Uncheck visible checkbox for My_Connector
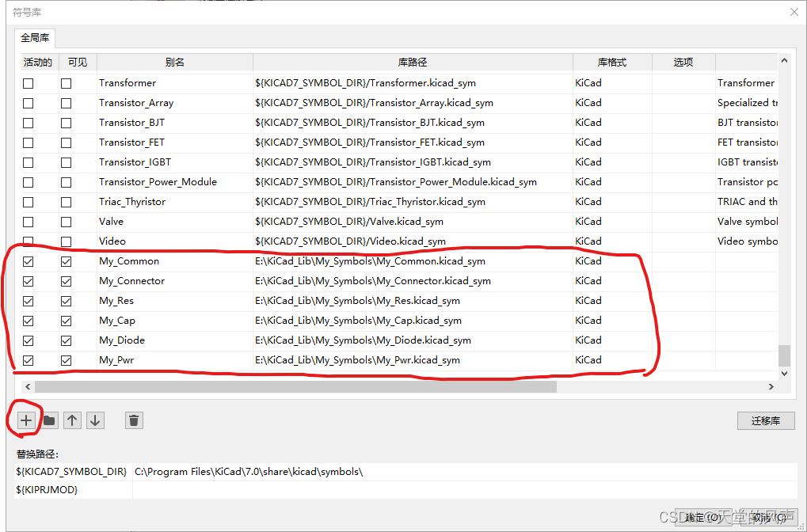 [66, 281]
